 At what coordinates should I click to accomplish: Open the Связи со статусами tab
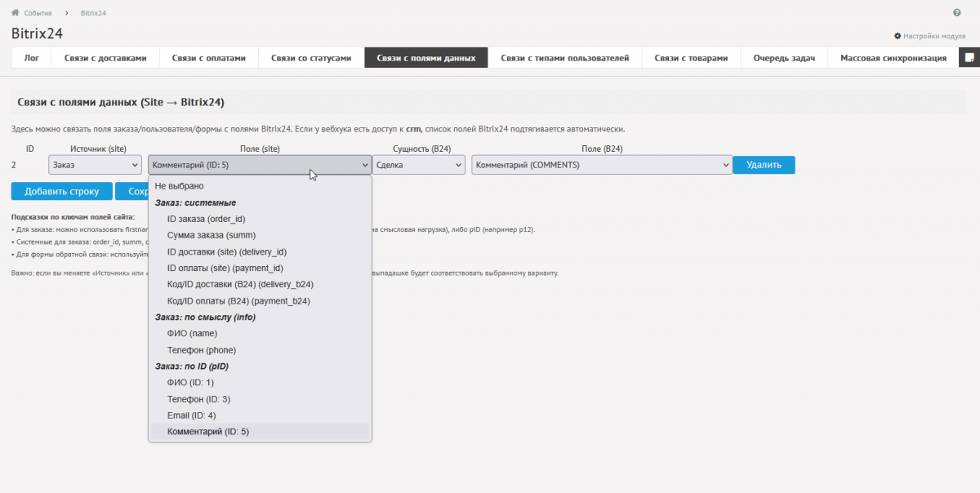tap(311, 58)
